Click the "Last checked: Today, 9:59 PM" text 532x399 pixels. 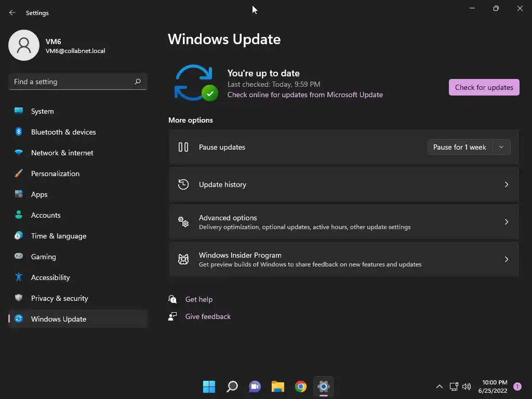click(274, 84)
